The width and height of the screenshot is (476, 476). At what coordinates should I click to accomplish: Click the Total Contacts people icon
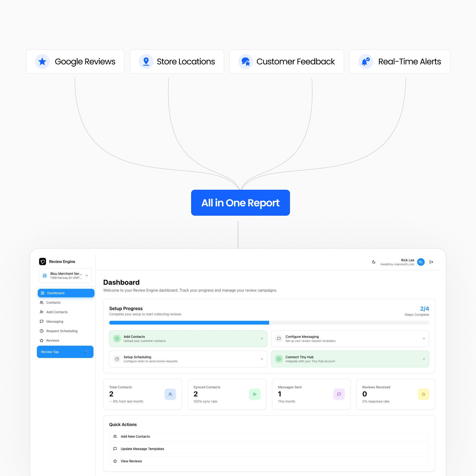[x=170, y=394]
